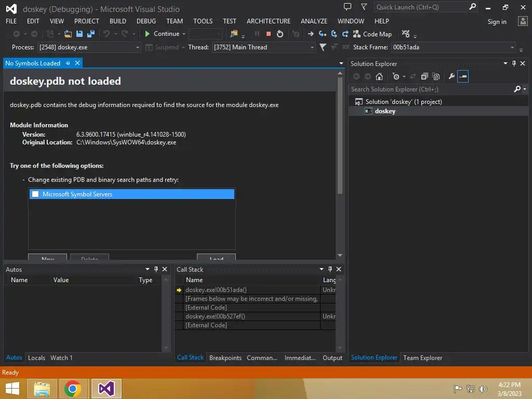The width and height of the screenshot is (532, 399).
Task: Click the Find in Files toolbar icon
Action: (234, 34)
